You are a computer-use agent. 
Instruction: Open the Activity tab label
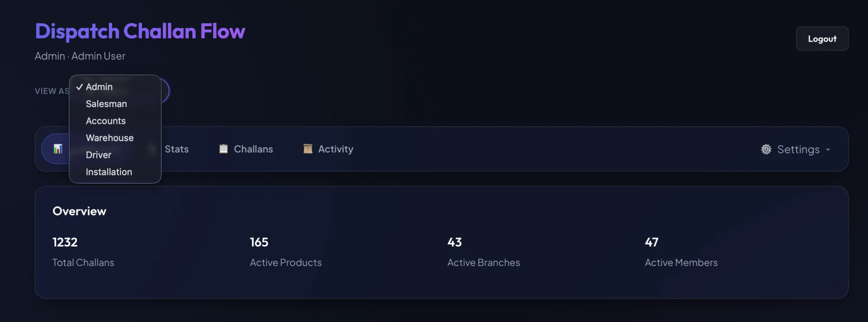point(335,149)
